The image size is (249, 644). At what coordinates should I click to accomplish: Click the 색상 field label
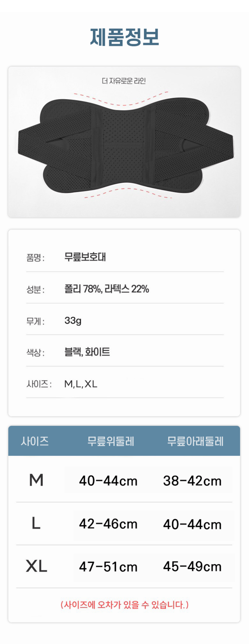35,353
